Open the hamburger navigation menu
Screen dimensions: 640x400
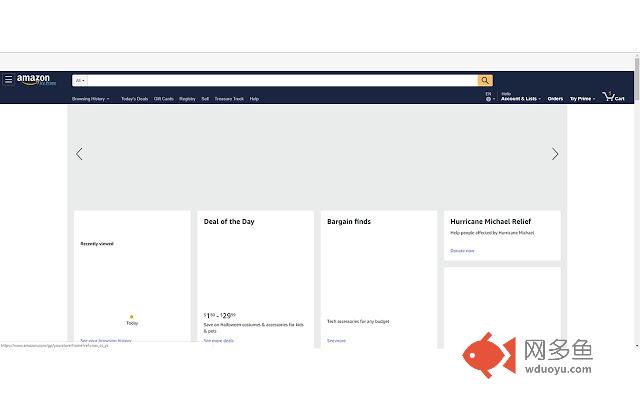click(x=8, y=79)
